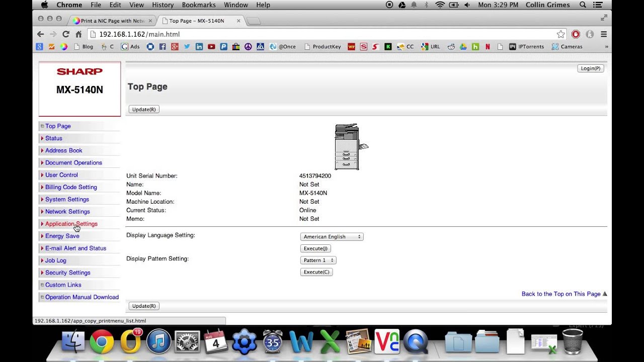Expand User Control in the sidebar
This screenshot has height=362, width=644.
[x=61, y=175]
